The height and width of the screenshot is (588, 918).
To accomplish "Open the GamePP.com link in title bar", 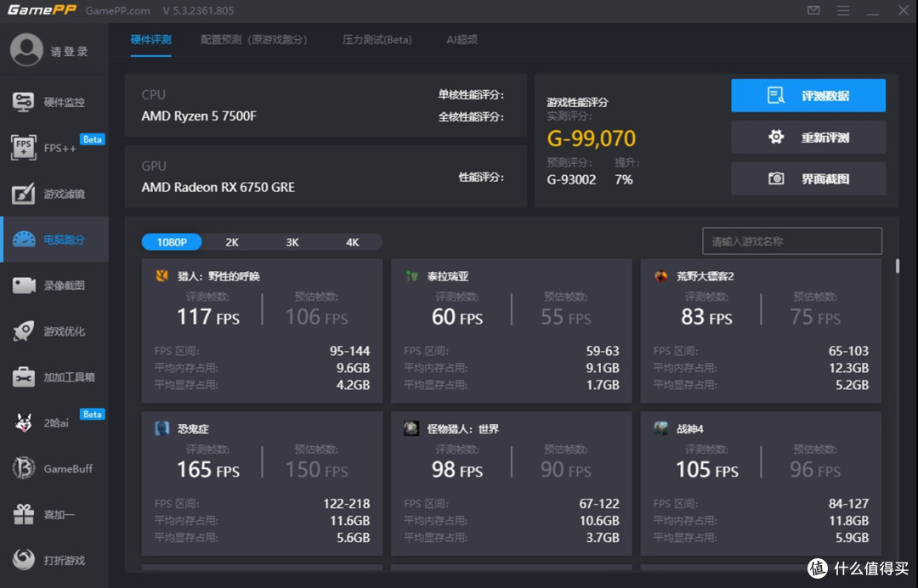I will tap(117, 10).
